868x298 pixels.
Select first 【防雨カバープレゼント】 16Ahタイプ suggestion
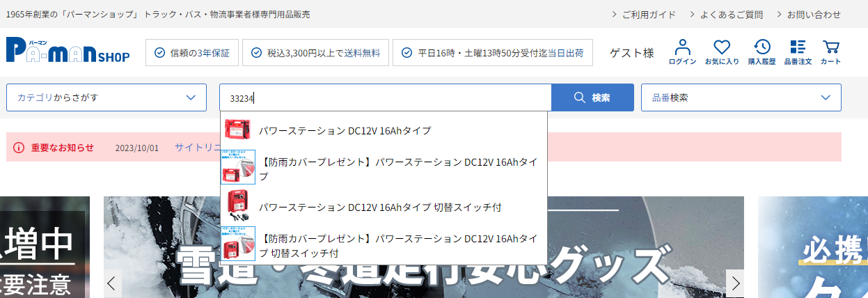[x=384, y=168]
